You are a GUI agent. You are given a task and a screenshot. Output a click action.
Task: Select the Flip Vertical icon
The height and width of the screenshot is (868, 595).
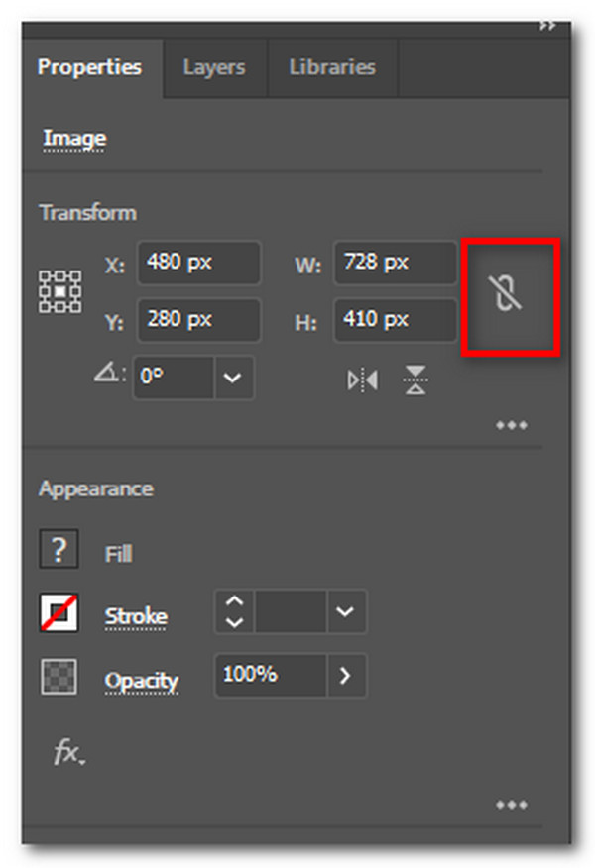[415, 379]
